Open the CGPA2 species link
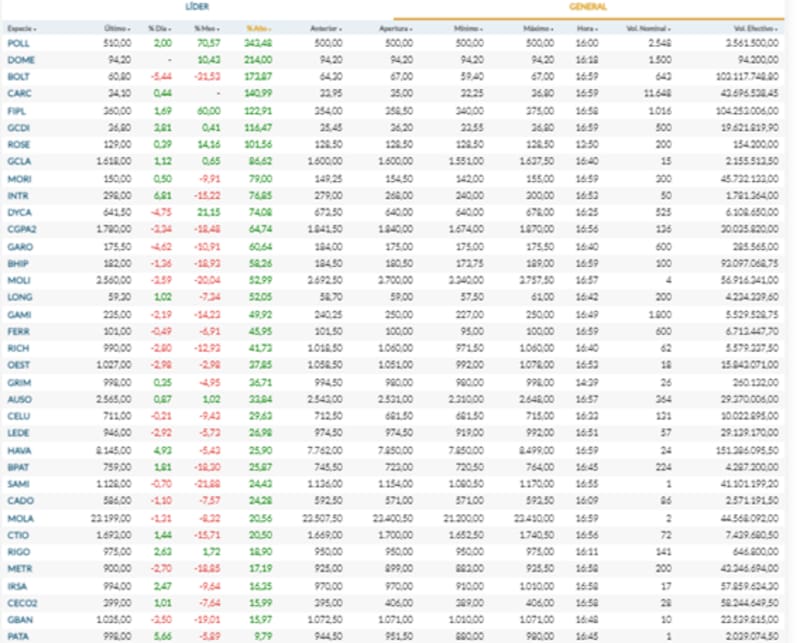 click(21, 227)
